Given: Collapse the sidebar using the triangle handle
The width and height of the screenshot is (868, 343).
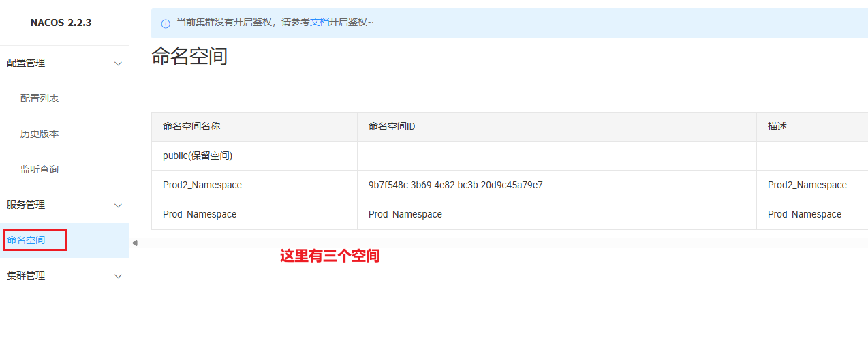Looking at the screenshot, I should point(134,243).
